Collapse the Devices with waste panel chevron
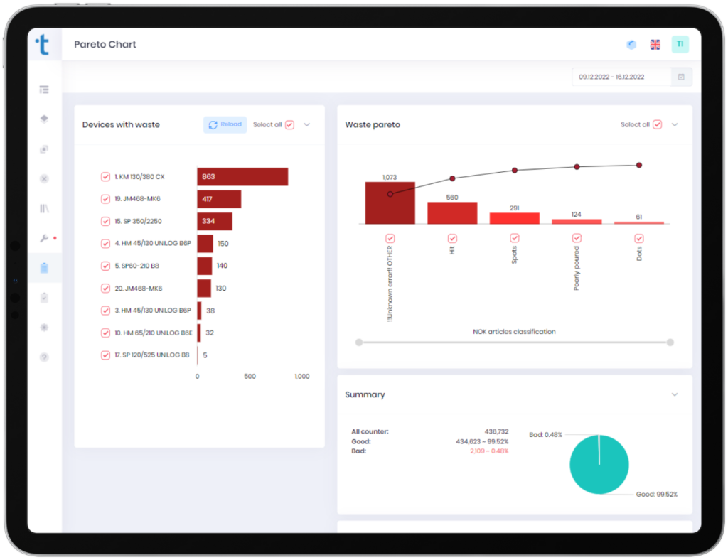728x560 pixels. click(307, 124)
